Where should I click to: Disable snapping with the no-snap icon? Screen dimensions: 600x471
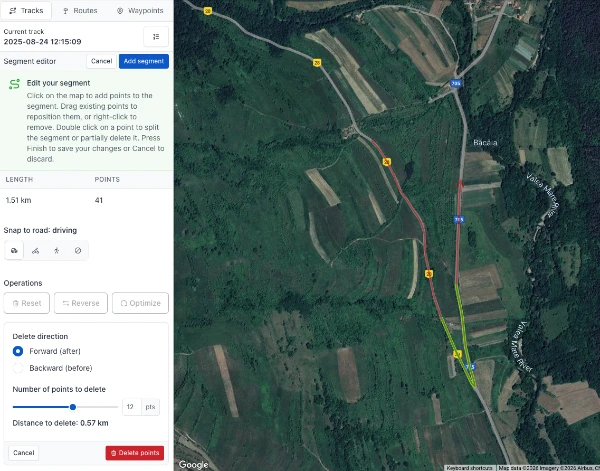(78, 251)
